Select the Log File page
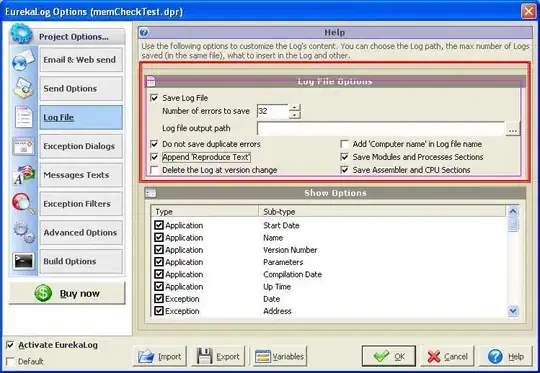Image resolution: width=540 pixels, height=373 pixels. (x=81, y=117)
